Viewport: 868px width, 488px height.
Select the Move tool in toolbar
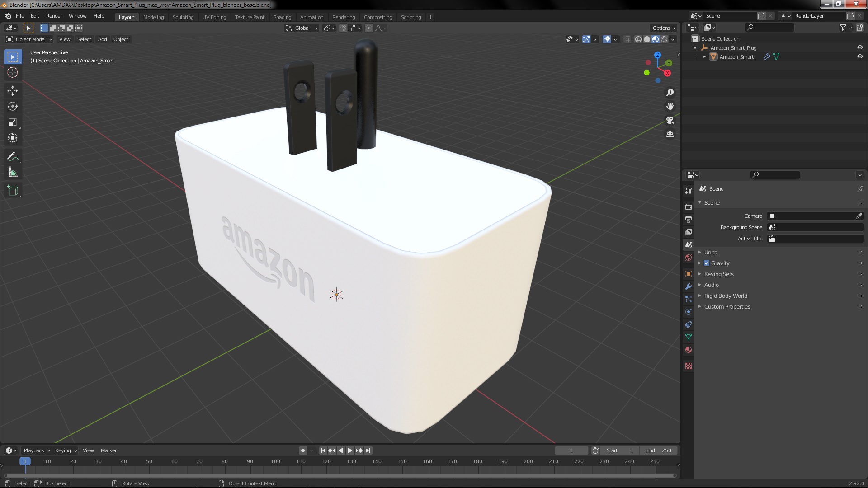13,91
